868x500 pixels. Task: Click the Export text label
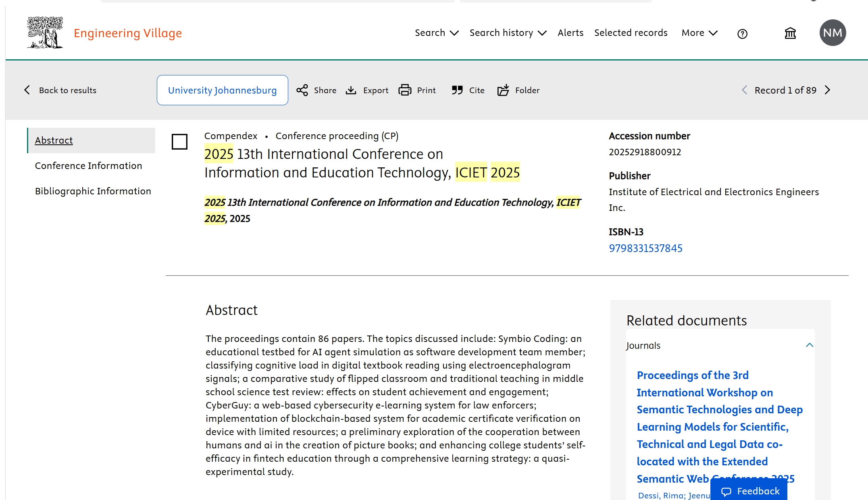(x=376, y=90)
